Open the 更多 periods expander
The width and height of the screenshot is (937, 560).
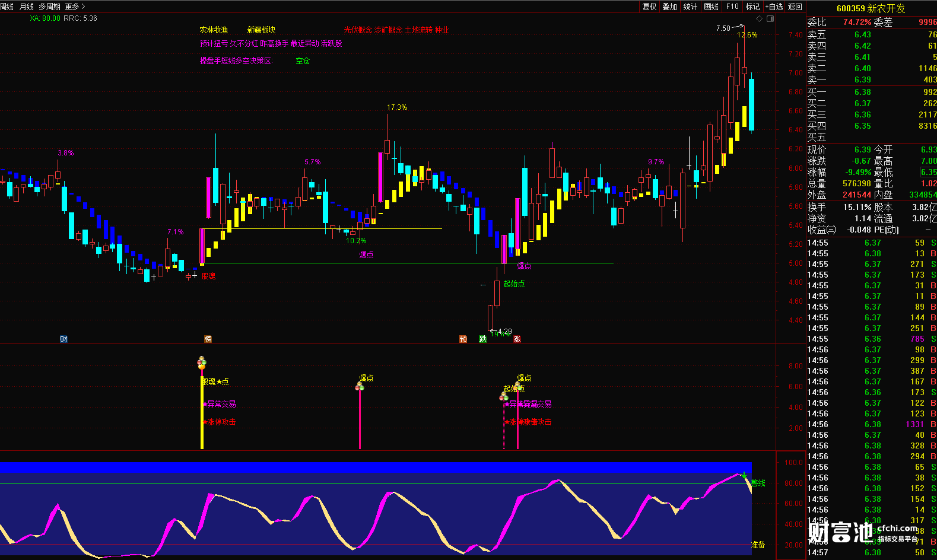point(75,7)
